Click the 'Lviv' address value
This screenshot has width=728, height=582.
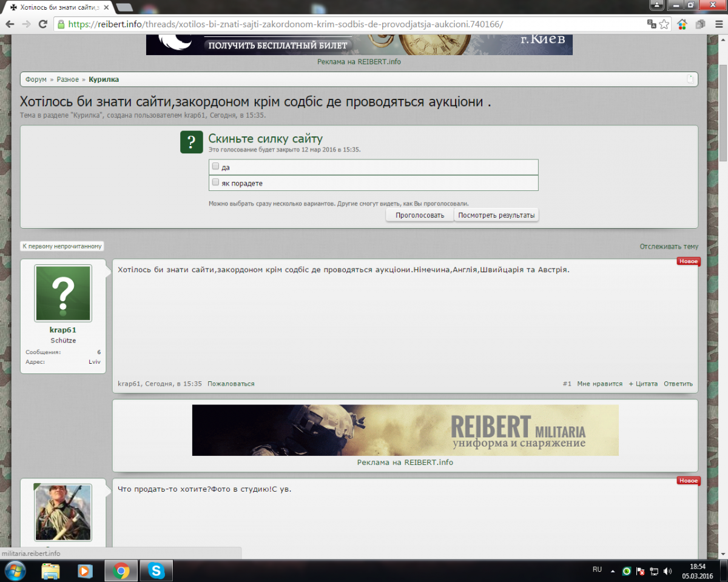(x=95, y=362)
